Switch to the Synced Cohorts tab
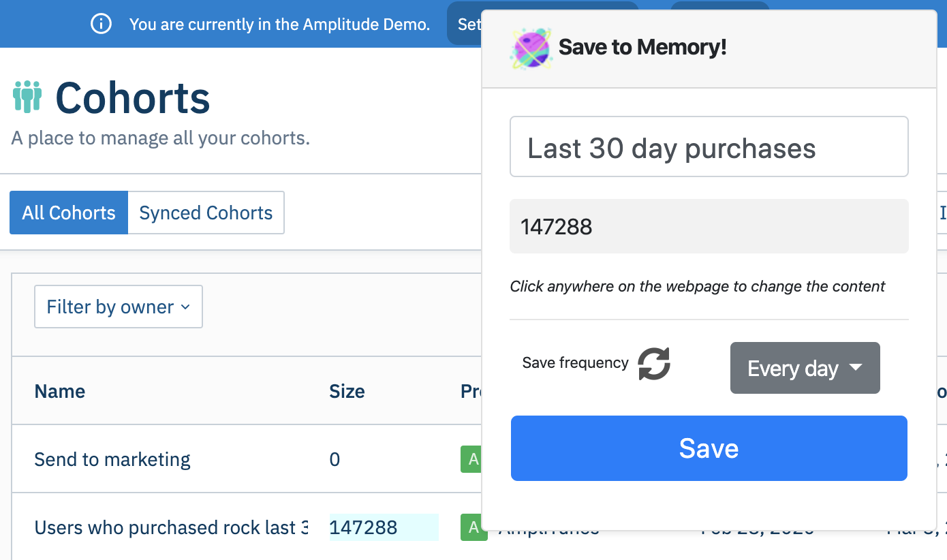The image size is (947, 560). click(x=206, y=213)
